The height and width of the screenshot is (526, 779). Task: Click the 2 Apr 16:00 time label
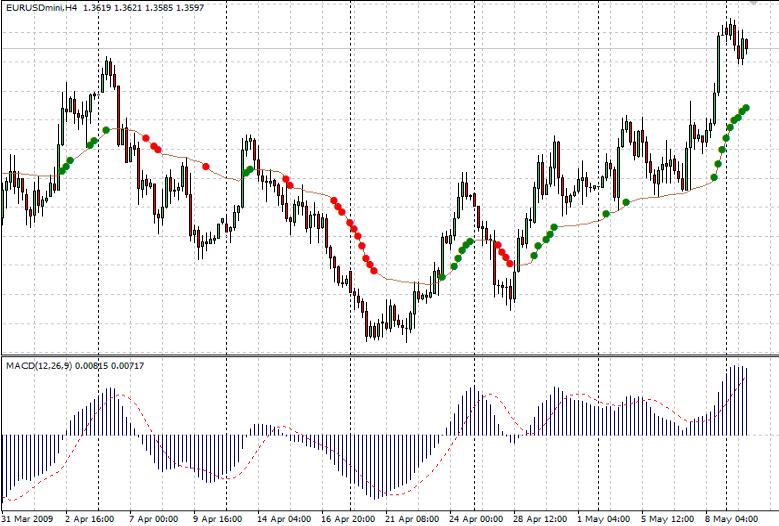click(90, 519)
